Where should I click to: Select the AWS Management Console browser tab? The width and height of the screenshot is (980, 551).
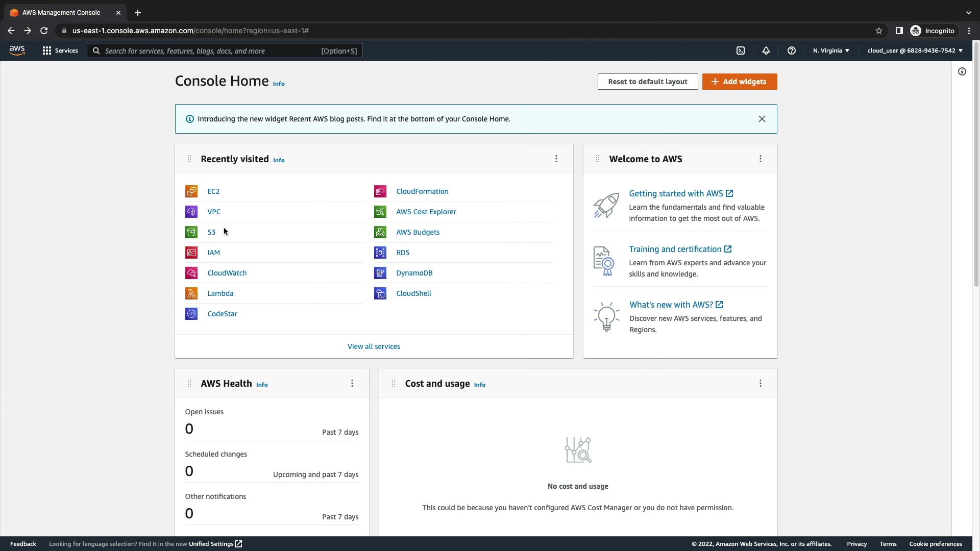[x=61, y=13]
